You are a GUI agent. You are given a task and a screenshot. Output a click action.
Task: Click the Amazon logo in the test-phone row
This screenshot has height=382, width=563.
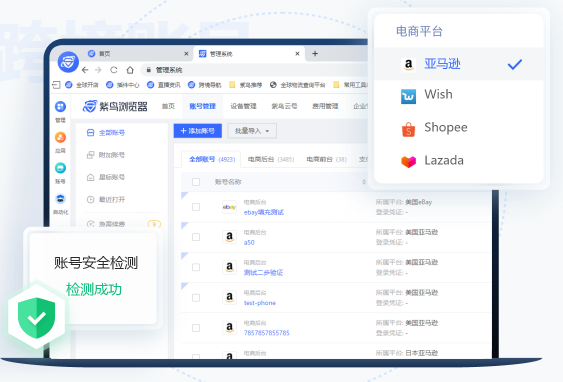tap(229, 298)
